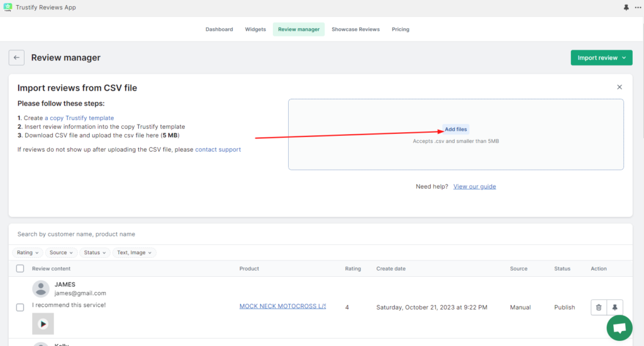Expand the Rating filter
The image size is (644, 346).
coord(28,253)
